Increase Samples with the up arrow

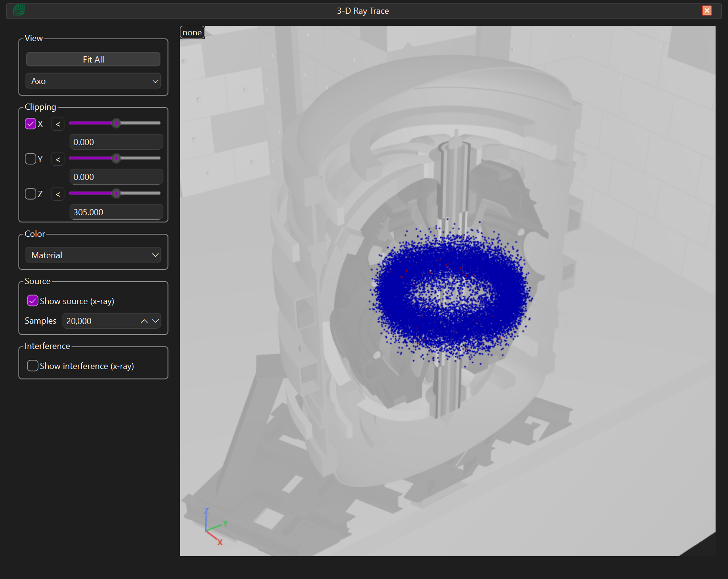point(144,321)
